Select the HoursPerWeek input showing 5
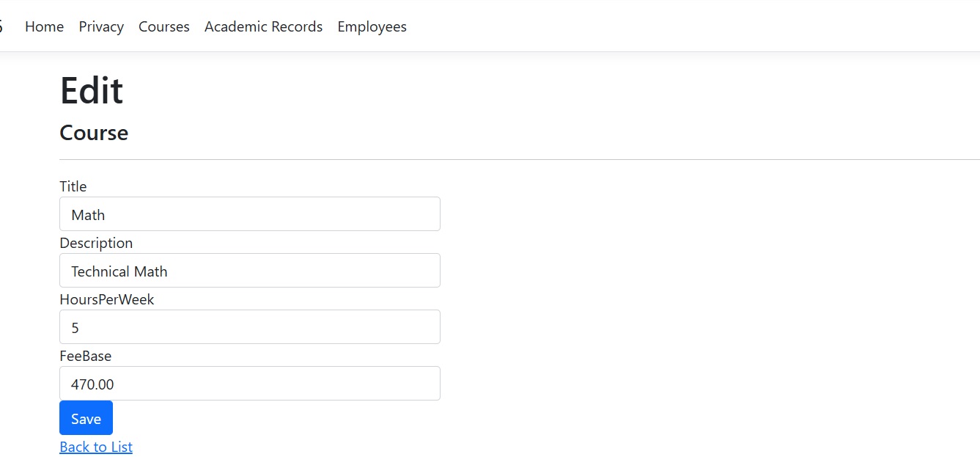The width and height of the screenshot is (980, 457). 249,327
